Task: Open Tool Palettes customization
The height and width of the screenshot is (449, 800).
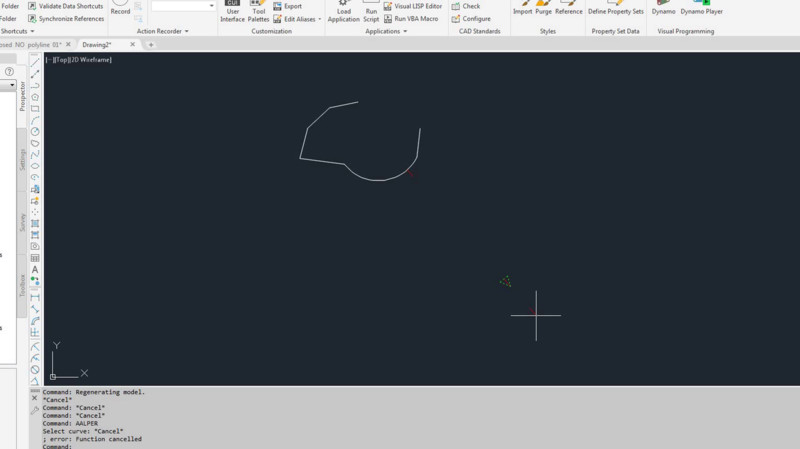Action: pyautogui.click(x=258, y=11)
